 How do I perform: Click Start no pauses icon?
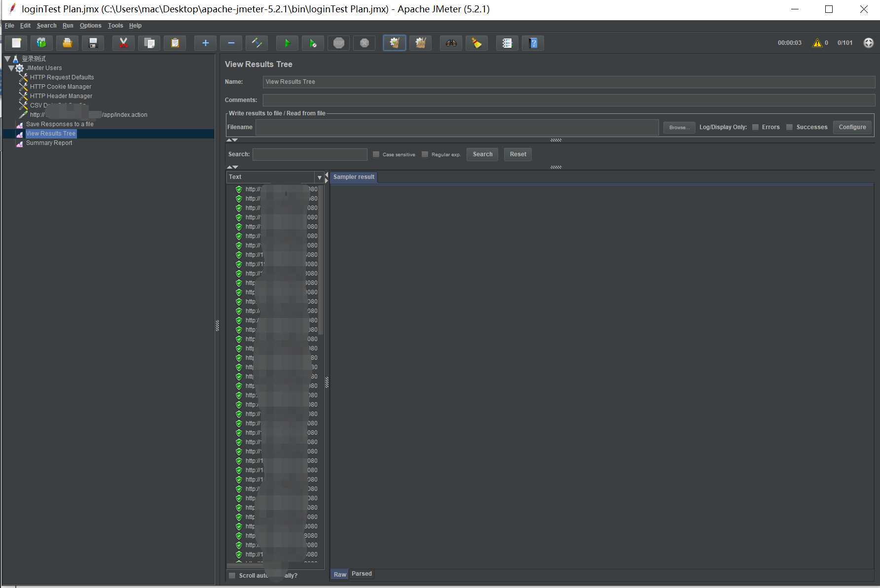coord(313,43)
